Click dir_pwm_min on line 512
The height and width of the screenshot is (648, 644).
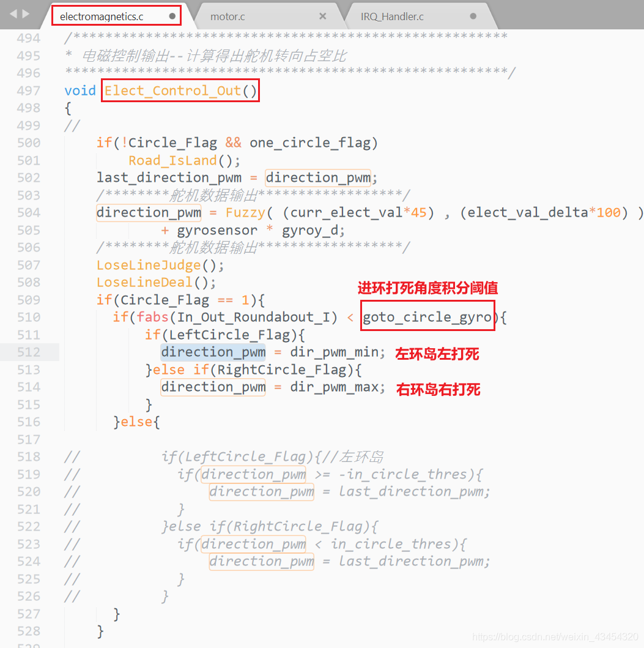tap(334, 352)
